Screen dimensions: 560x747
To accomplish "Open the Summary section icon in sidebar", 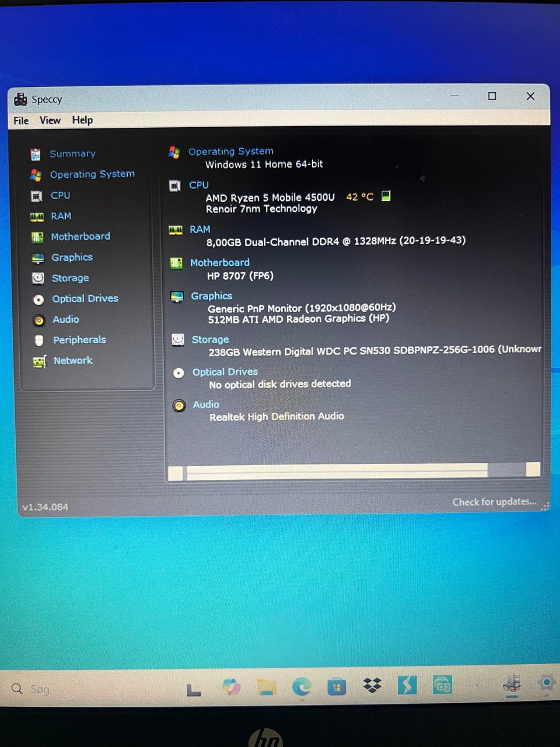I will pos(36,154).
